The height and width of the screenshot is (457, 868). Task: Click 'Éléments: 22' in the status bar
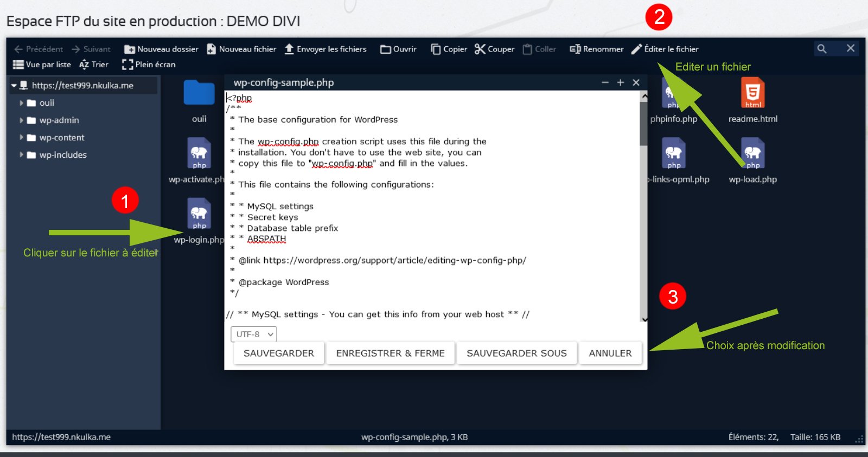click(x=754, y=437)
